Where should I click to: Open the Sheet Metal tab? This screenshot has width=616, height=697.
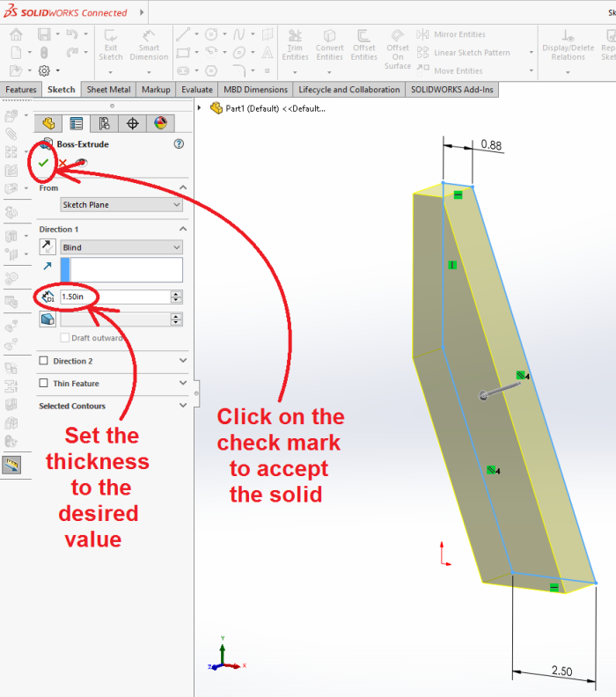109,90
